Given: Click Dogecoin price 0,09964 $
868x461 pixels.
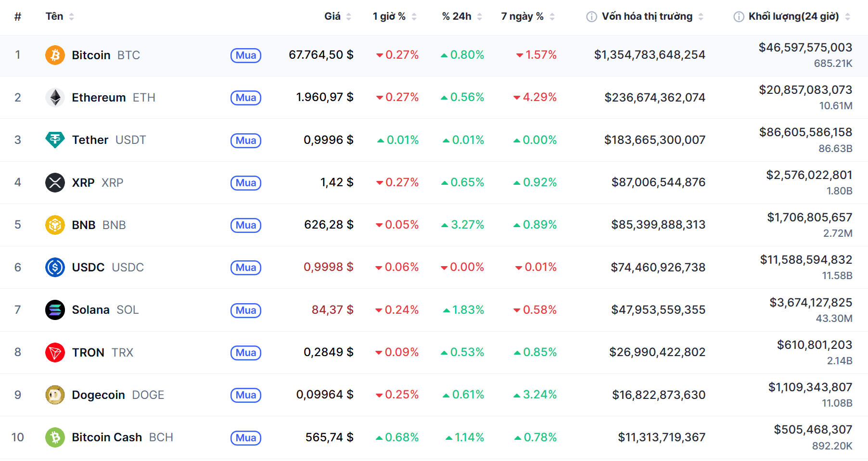Looking at the screenshot, I should tap(325, 395).
